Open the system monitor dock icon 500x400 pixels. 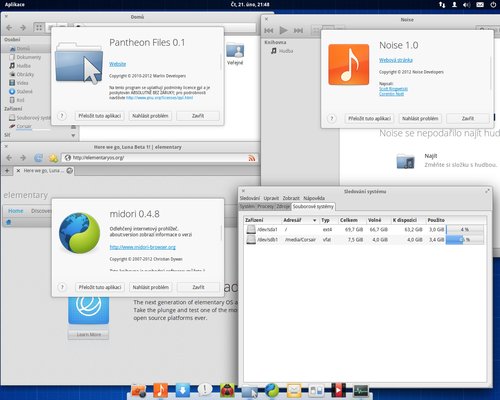click(x=361, y=390)
